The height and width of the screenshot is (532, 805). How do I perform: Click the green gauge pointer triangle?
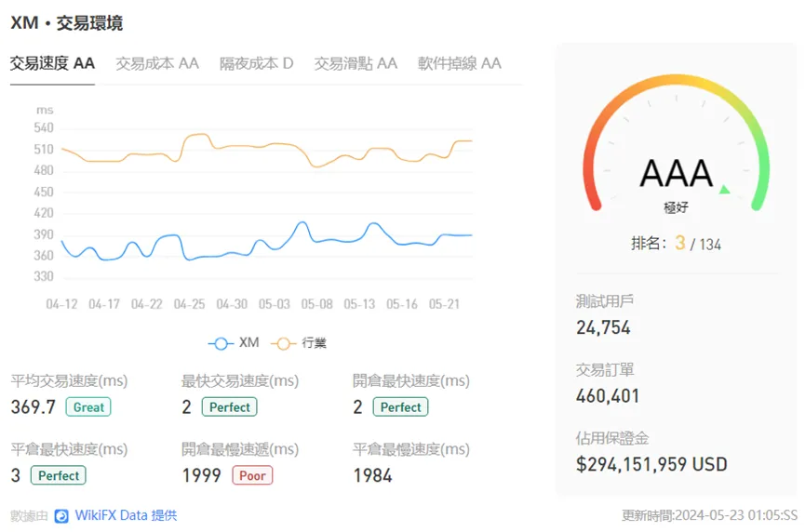[x=724, y=190]
